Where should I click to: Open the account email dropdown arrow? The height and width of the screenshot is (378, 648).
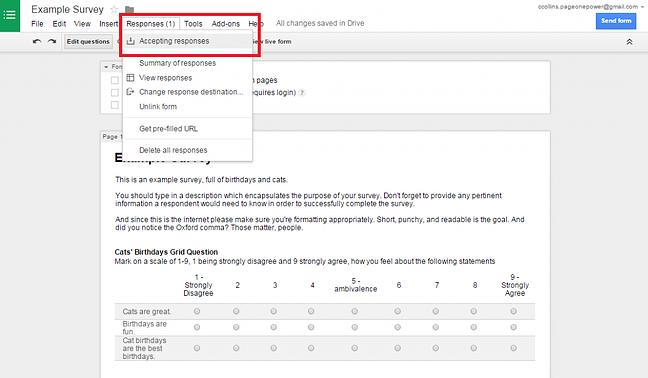tap(642, 7)
